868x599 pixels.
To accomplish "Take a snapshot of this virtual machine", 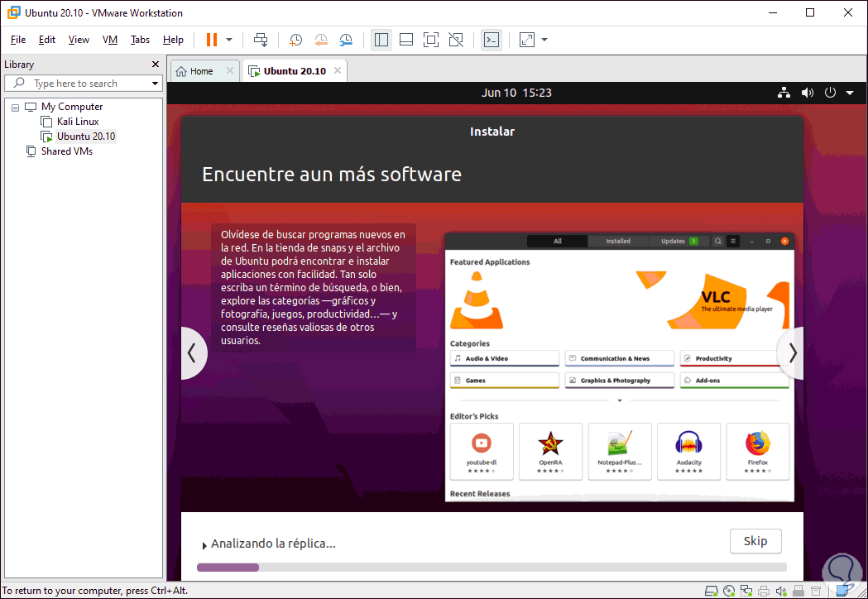I will point(296,40).
